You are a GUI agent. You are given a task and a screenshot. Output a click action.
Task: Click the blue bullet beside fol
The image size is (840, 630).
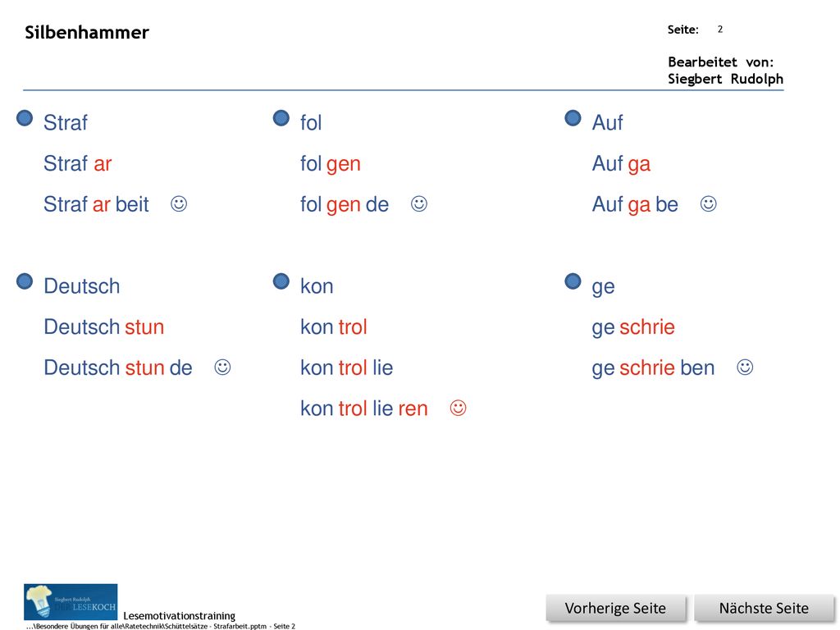click(x=281, y=118)
